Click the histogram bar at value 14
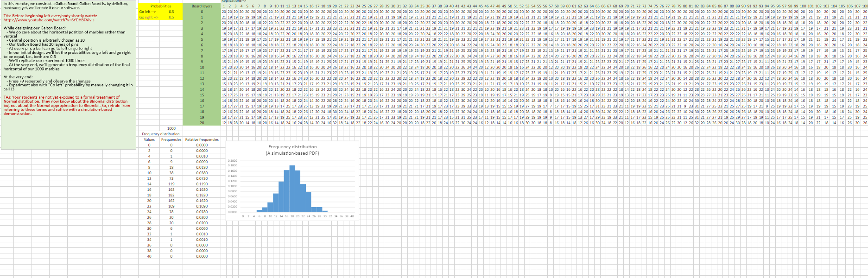The width and height of the screenshot is (868, 278). tap(281, 197)
